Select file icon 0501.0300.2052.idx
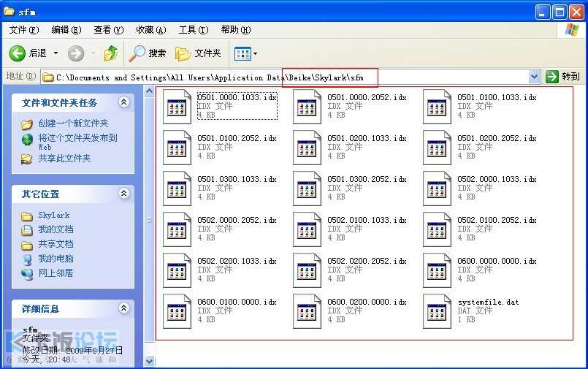588x369 pixels. (307, 189)
